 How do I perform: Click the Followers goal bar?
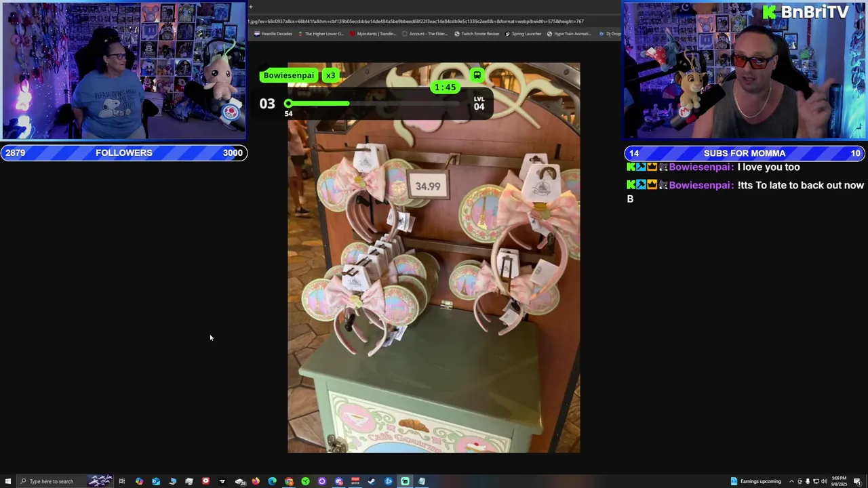pyautogui.click(x=123, y=152)
